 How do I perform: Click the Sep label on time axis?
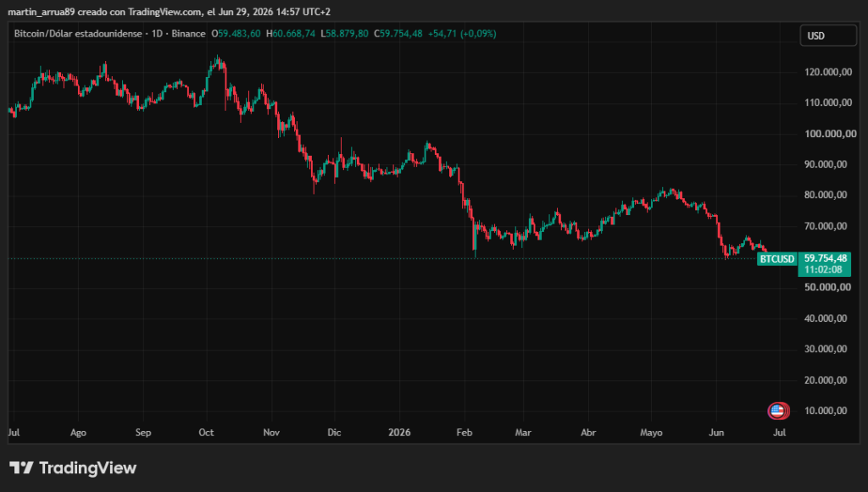tap(142, 433)
